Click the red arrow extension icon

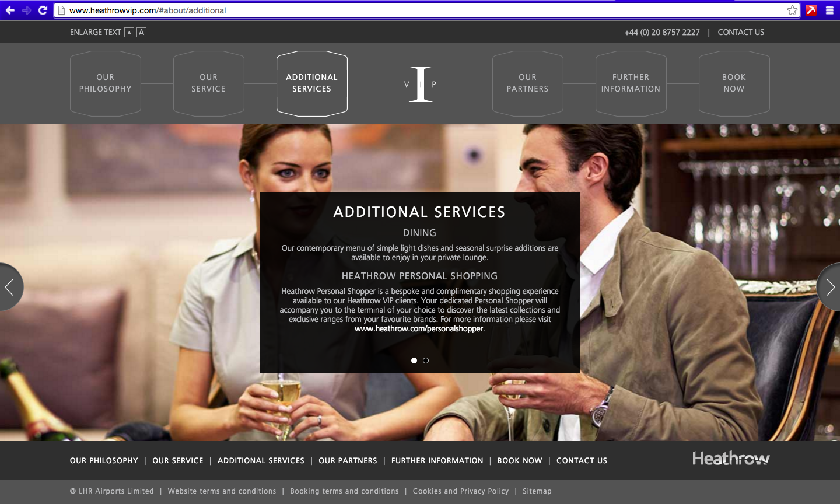(811, 10)
